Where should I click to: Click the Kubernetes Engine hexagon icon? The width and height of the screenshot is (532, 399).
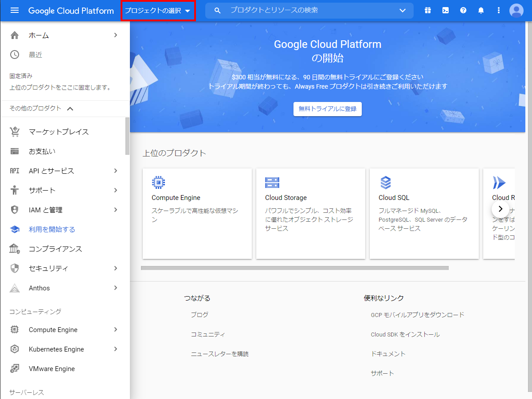tap(15, 349)
